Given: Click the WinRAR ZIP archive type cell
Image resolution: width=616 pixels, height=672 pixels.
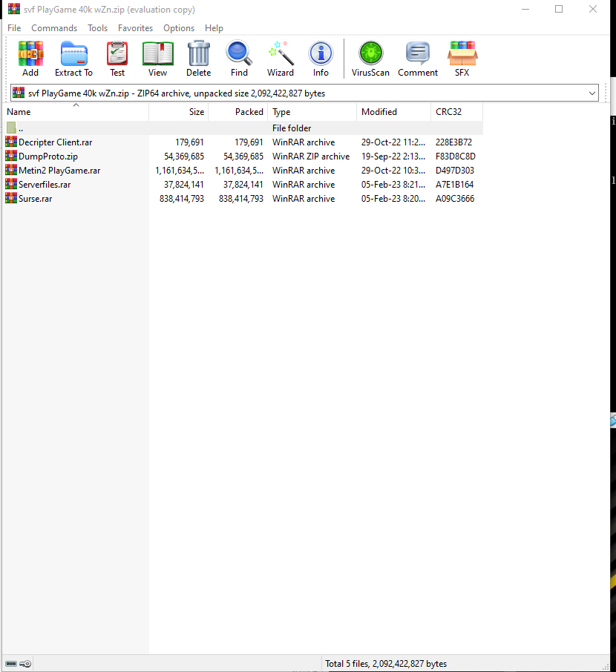Looking at the screenshot, I should [x=311, y=156].
